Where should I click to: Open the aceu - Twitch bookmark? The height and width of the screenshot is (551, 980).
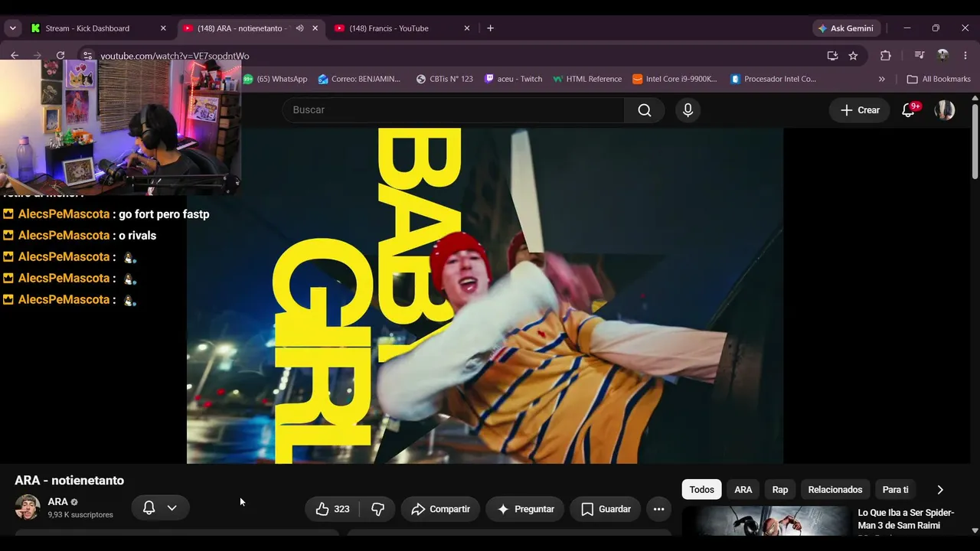[x=514, y=79]
